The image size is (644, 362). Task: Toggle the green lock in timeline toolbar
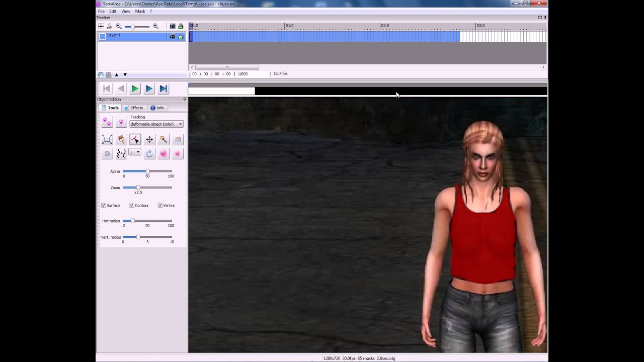(x=181, y=26)
